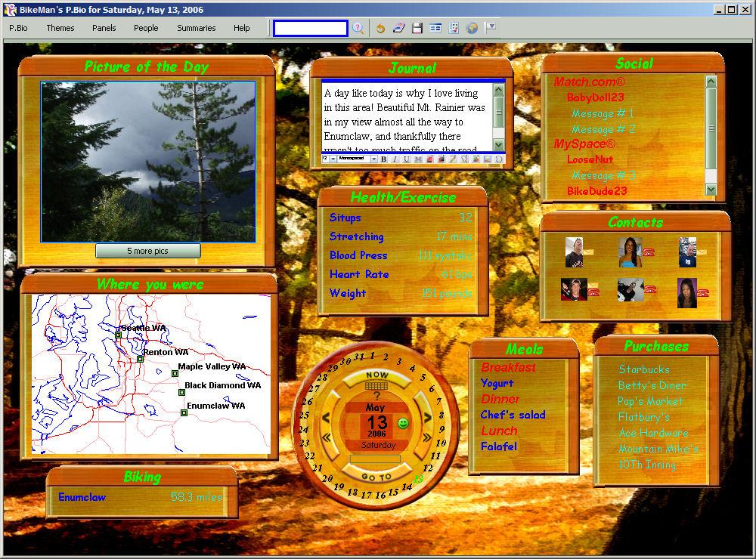Click the checklist icon in toolbar

pos(454,28)
